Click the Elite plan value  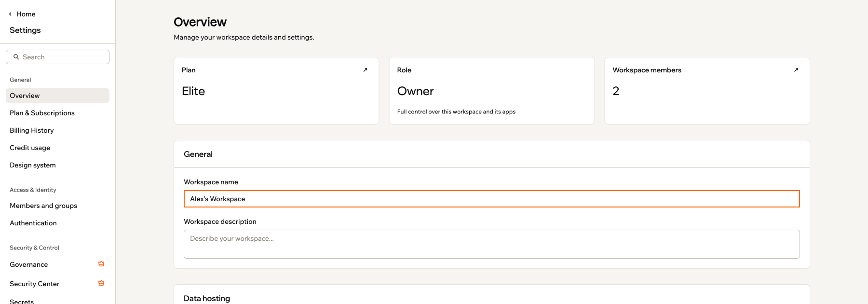tap(193, 91)
